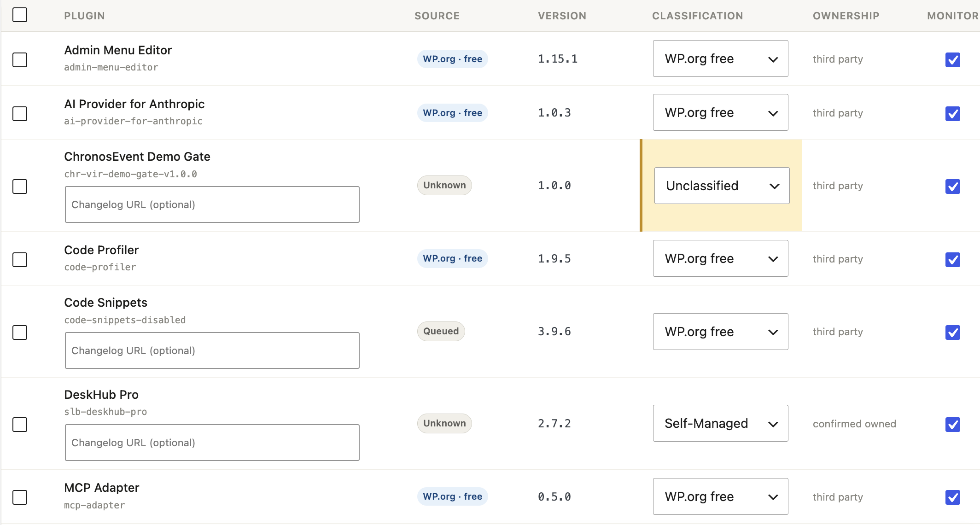Screen dimensions: 980x525
Task: Click the slug code-snippets-disabled
Action: (x=125, y=320)
